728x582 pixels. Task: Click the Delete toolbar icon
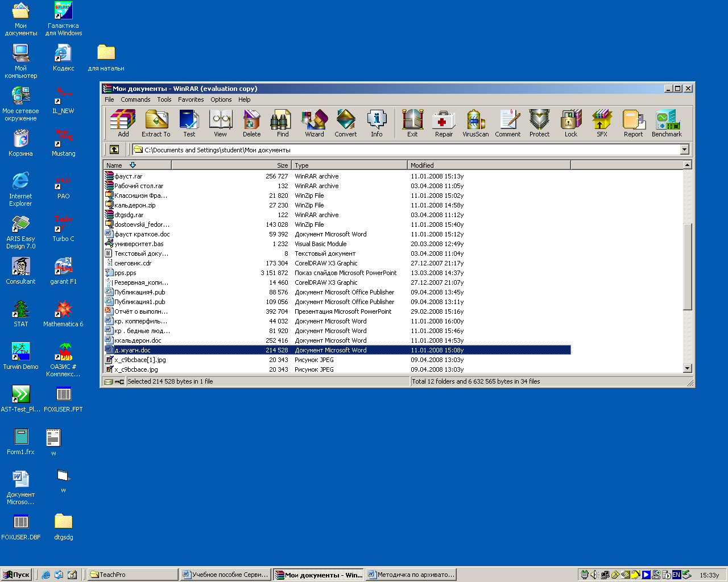(251, 123)
